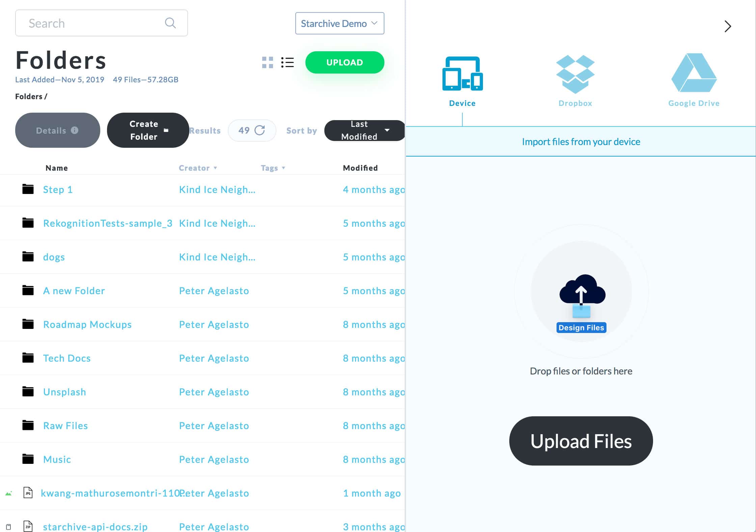Open the Music folder
Viewport: 756px width, 532px height.
57,459
